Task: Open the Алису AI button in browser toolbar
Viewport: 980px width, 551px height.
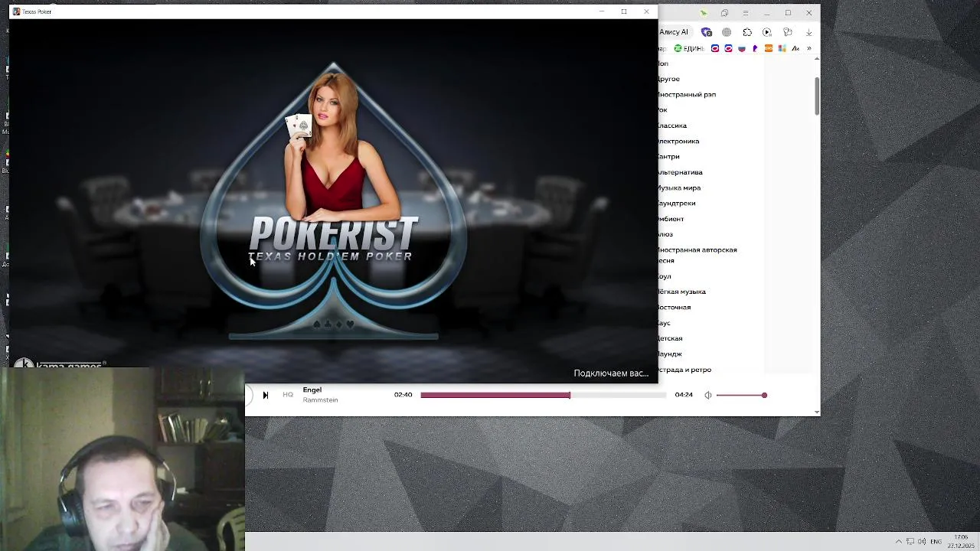Action: click(674, 32)
